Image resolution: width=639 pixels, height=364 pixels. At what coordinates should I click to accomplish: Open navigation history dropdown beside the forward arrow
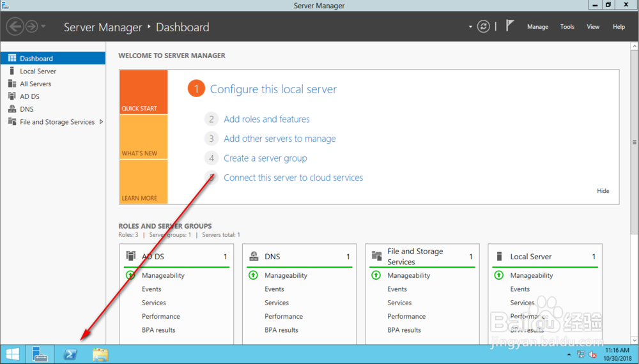pos(43,26)
